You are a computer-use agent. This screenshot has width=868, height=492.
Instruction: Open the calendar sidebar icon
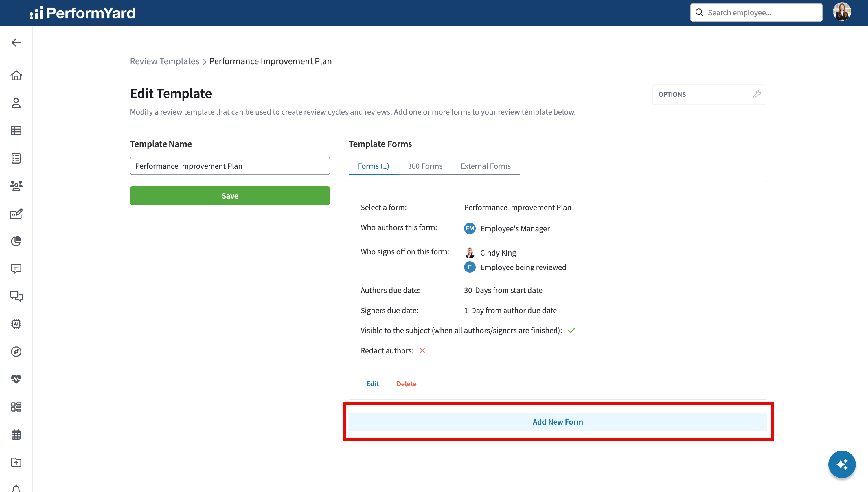coord(16,435)
